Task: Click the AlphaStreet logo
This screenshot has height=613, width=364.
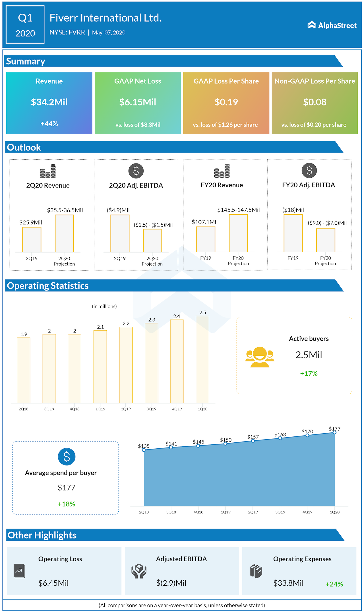Action: [332, 25]
